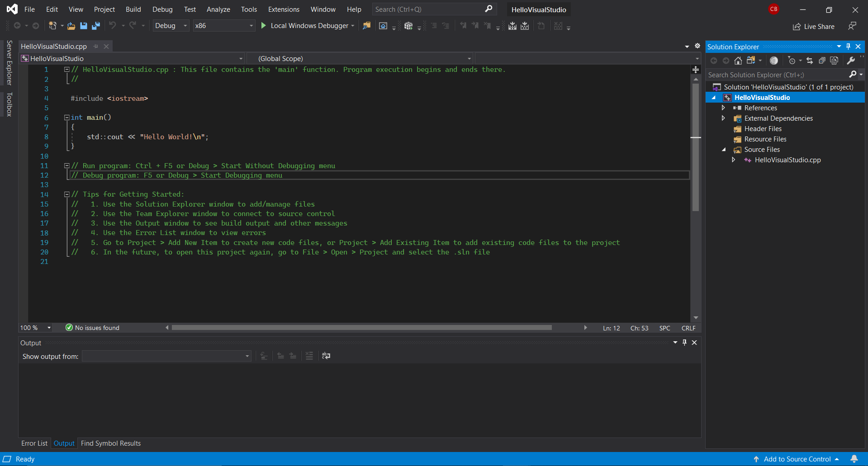Expand the References node

[x=723, y=108]
